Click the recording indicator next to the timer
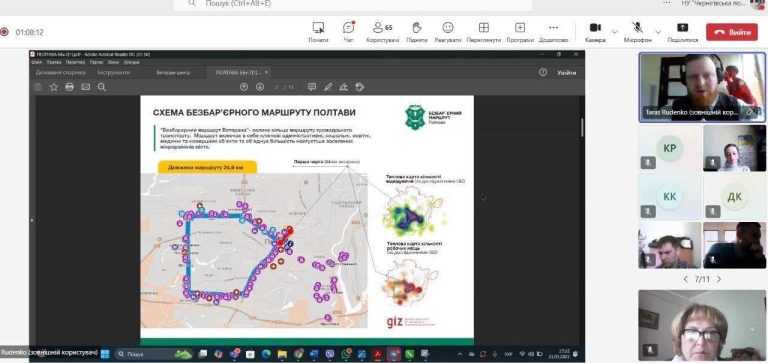 [4, 32]
